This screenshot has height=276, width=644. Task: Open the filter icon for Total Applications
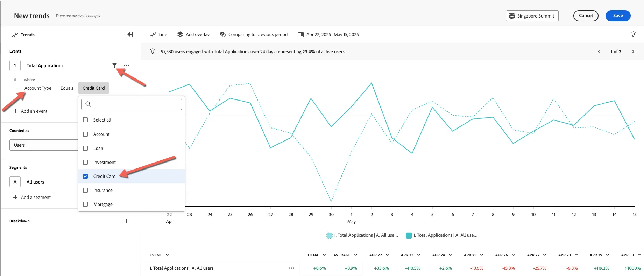tap(114, 65)
